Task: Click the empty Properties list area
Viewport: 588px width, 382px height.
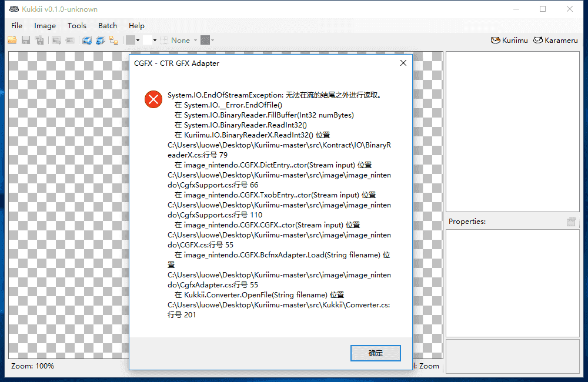Action: (x=512, y=283)
